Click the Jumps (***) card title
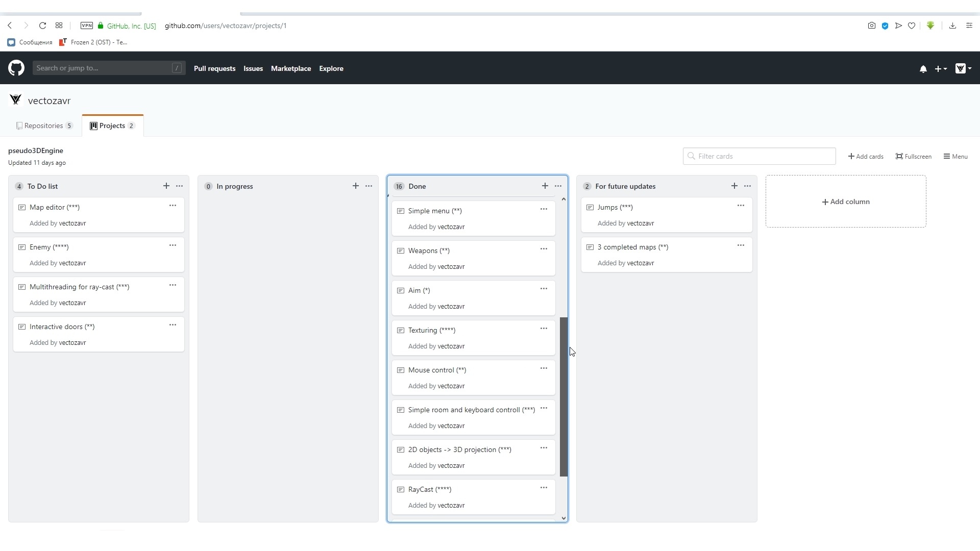 coord(615,207)
